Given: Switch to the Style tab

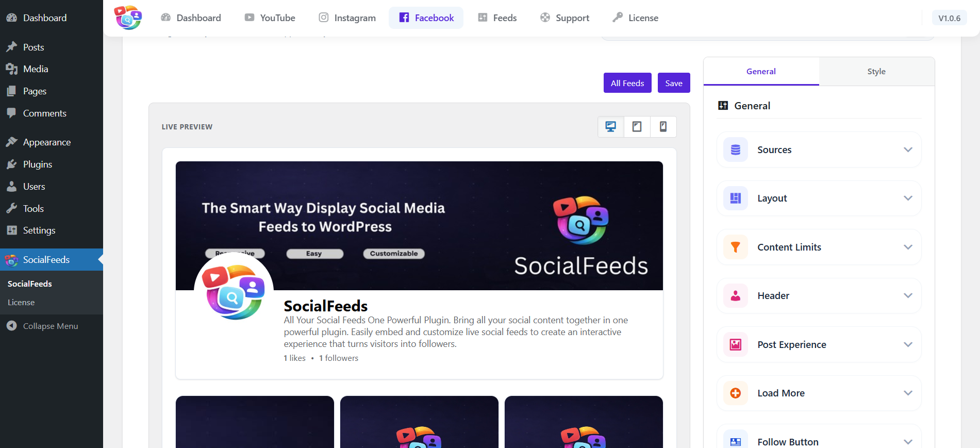Looking at the screenshot, I should 876,71.
